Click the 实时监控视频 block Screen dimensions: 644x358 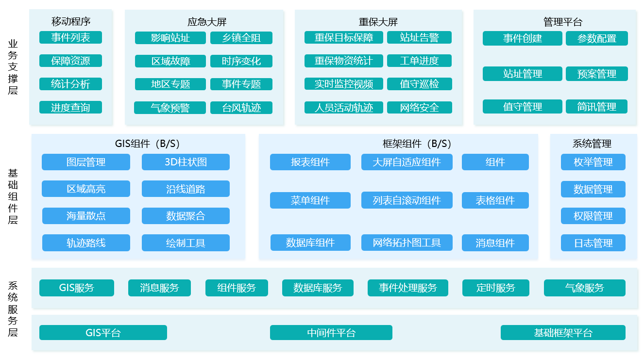pyautogui.click(x=343, y=84)
